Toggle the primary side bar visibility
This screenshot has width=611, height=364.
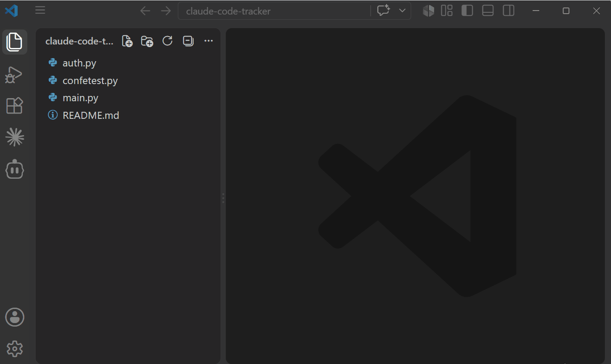[x=467, y=11]
